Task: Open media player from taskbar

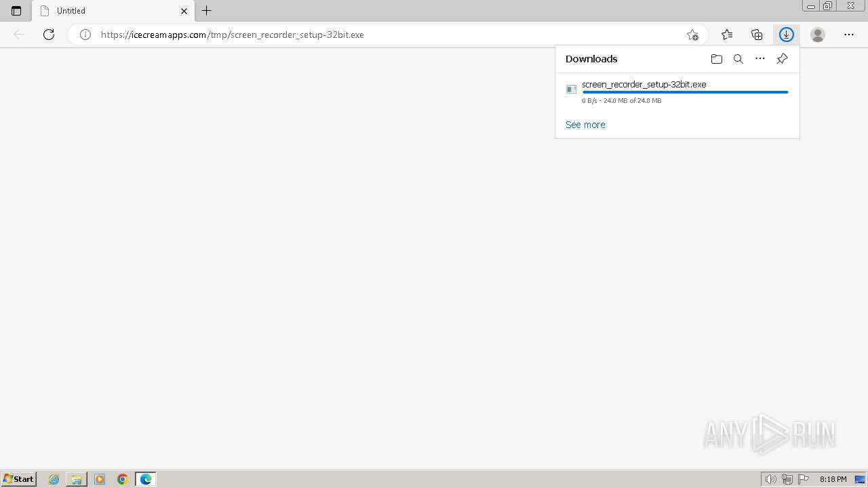Action: click(100, 479)
